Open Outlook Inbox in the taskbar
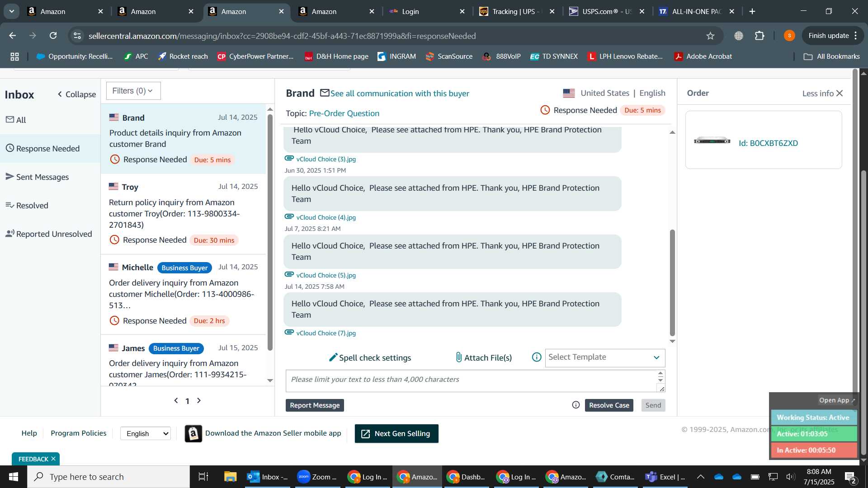This screenshot has width=868, height=488. click(x=268, y=477)
